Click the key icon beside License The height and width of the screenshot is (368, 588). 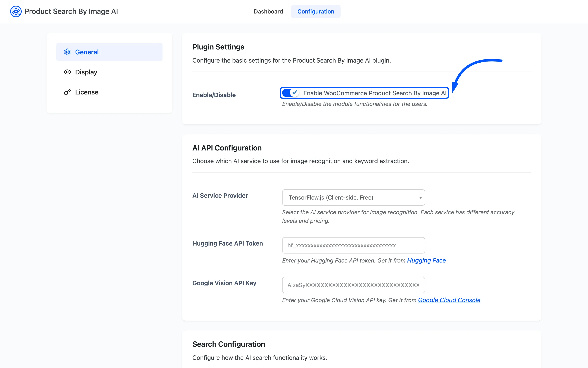point(67,92)
